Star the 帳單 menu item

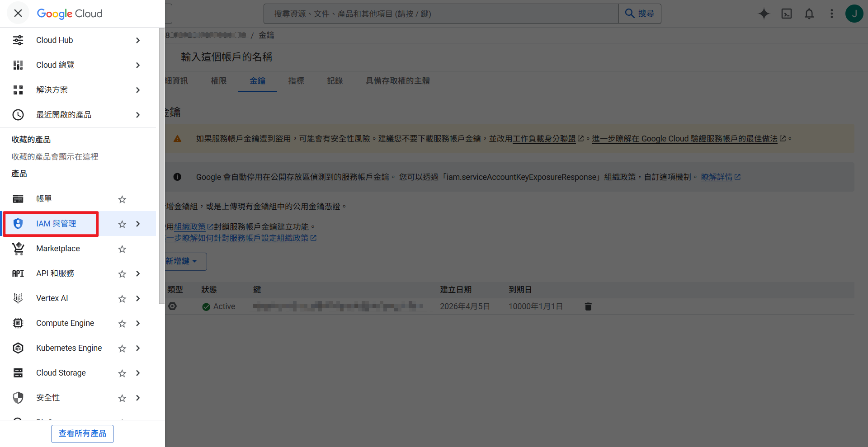coord(121,199)
